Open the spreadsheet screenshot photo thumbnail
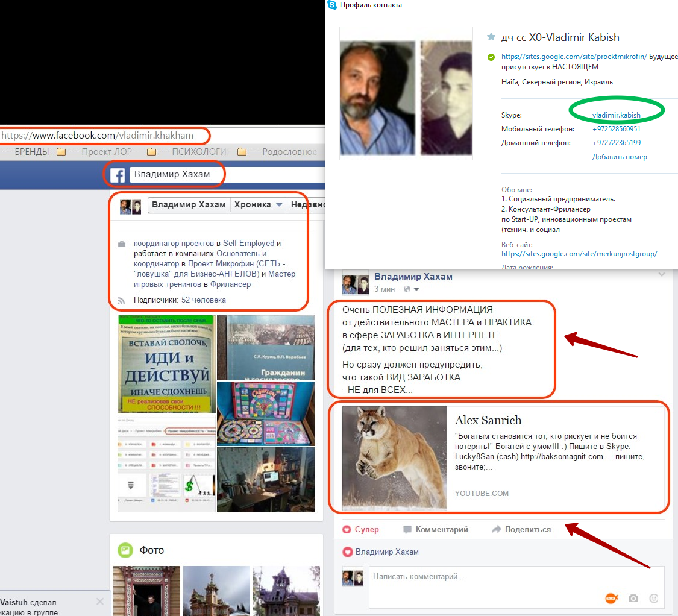The image size is (678, 616). click(x=166, y=464)
